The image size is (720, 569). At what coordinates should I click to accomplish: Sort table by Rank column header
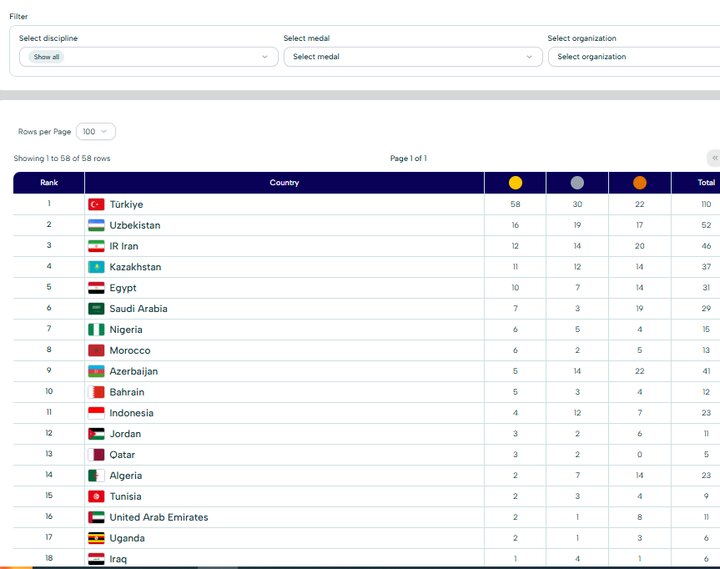[49, 183]
